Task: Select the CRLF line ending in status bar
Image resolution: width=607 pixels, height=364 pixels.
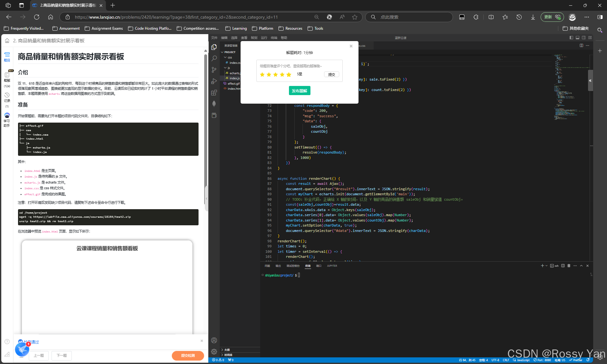Action: (506, 360)
